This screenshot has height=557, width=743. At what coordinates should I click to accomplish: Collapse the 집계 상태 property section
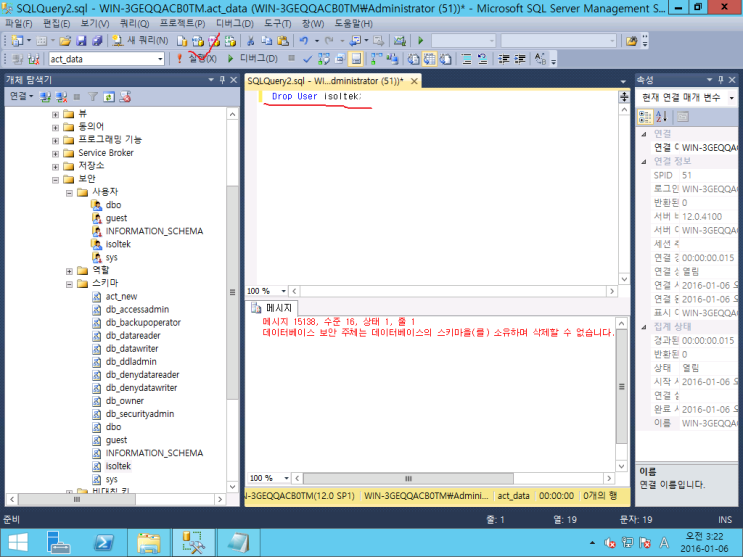click(x=644, y=327)
